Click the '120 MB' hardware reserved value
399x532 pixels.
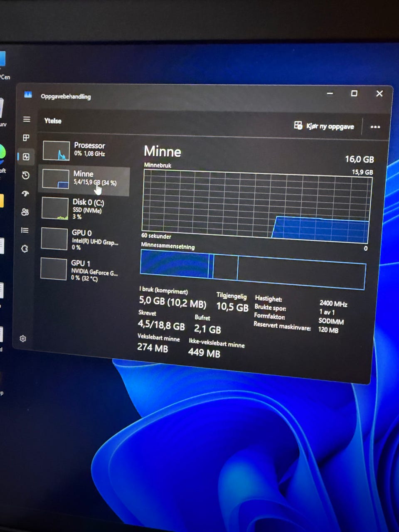328,330
